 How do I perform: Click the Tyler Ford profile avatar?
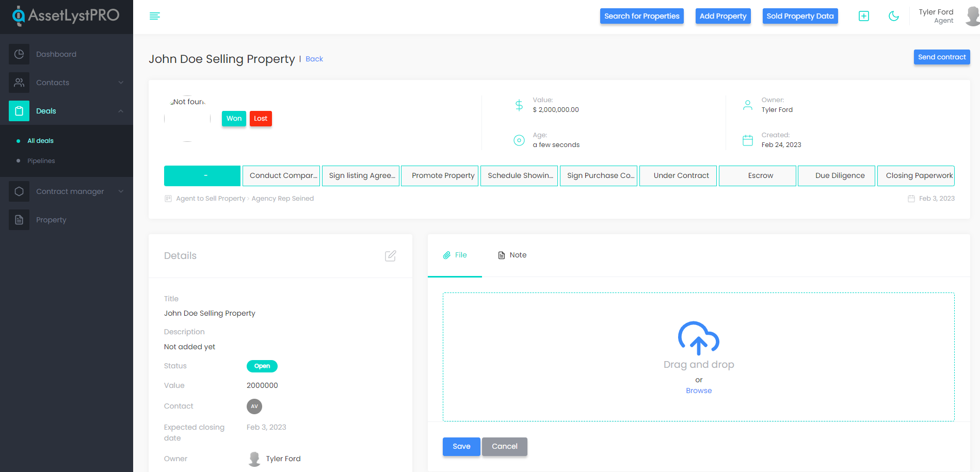tap(972, 16)
